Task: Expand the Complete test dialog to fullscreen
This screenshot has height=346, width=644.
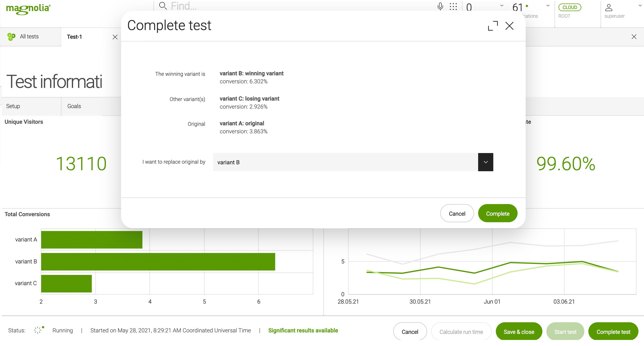Action: [493, 26]
